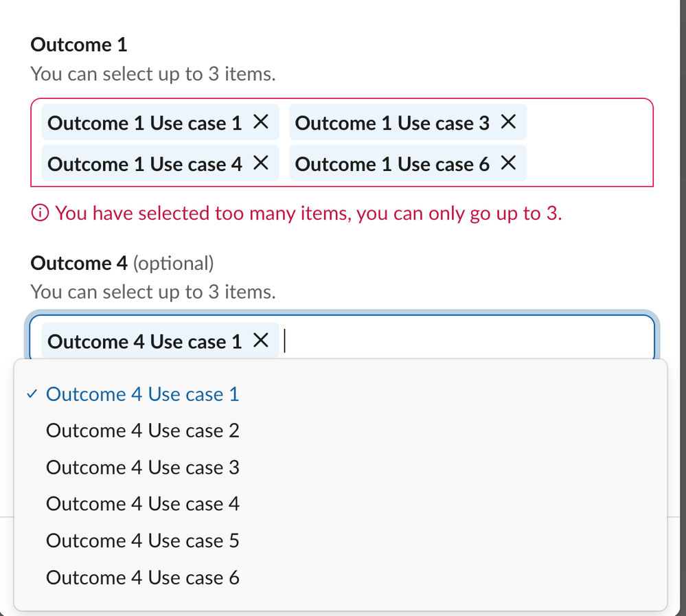Viewport: 686px width, 616px height.
Task: Choose Outcome 4 Use case 6 option
Action: 142,578
